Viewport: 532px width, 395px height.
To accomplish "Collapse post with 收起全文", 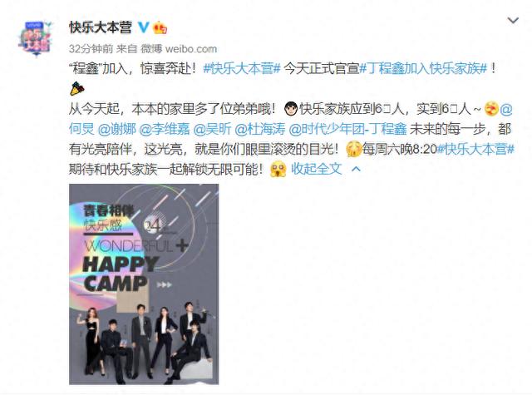I will click(x=316, y=169).
